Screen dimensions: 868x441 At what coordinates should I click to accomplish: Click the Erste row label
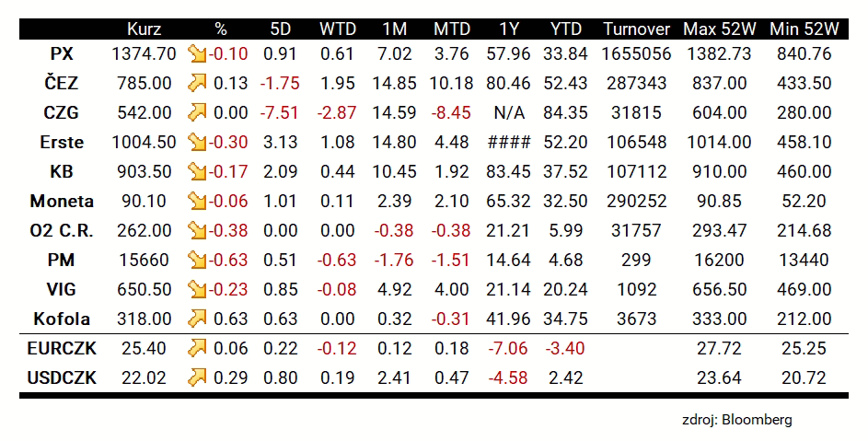click(62, 142)
